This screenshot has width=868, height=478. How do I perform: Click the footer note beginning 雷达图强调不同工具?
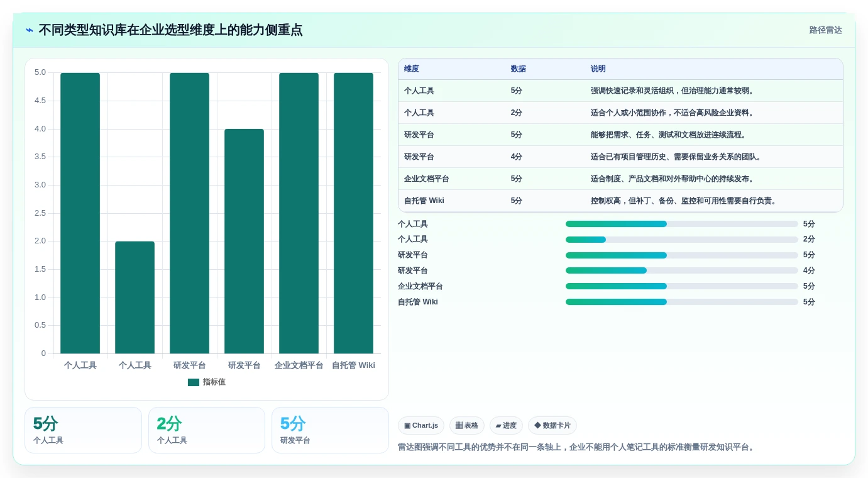[x=577, y=447]
